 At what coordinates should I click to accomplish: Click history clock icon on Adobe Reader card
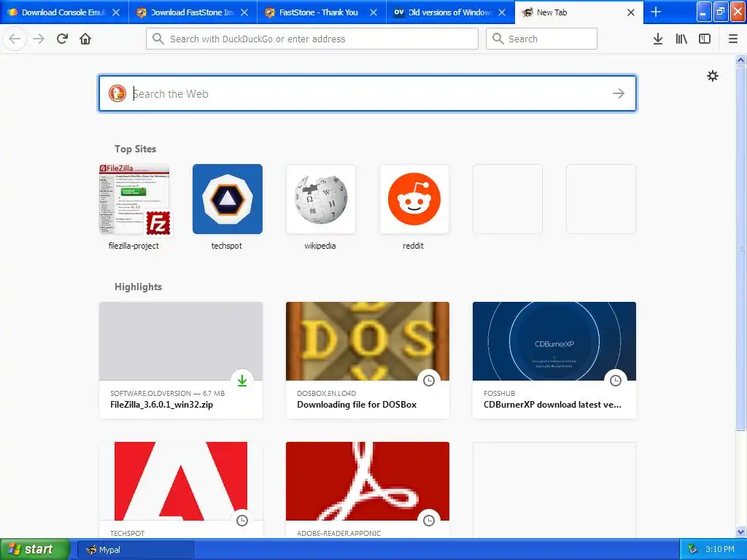429,521
